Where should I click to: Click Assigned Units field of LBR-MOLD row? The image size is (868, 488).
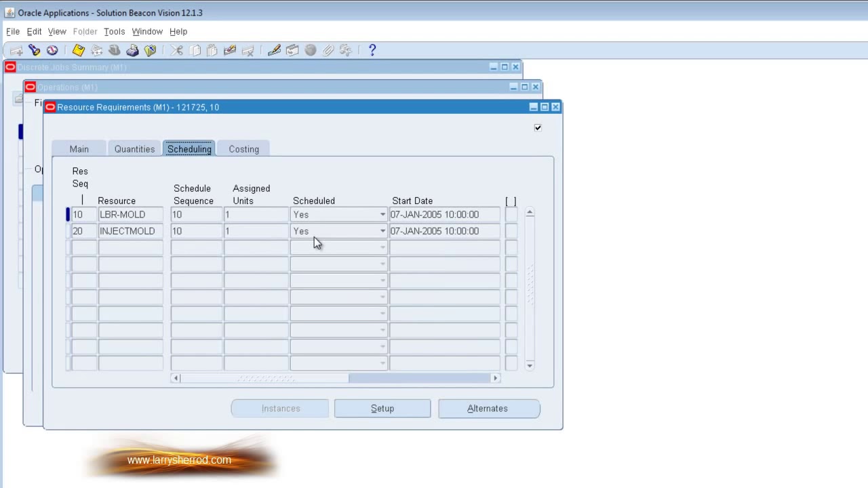pos(256,215)
